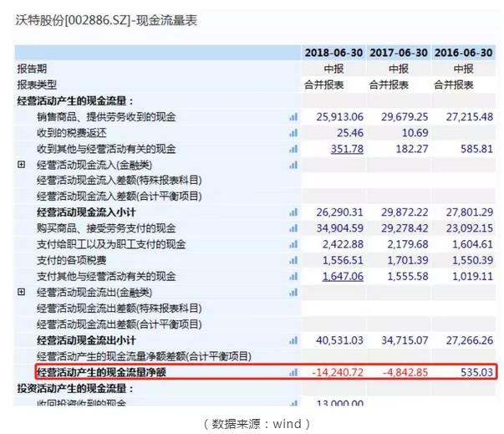Click chart icon for 经营活动现金流出小计
The image size is (504, 434).
point(293,340)
